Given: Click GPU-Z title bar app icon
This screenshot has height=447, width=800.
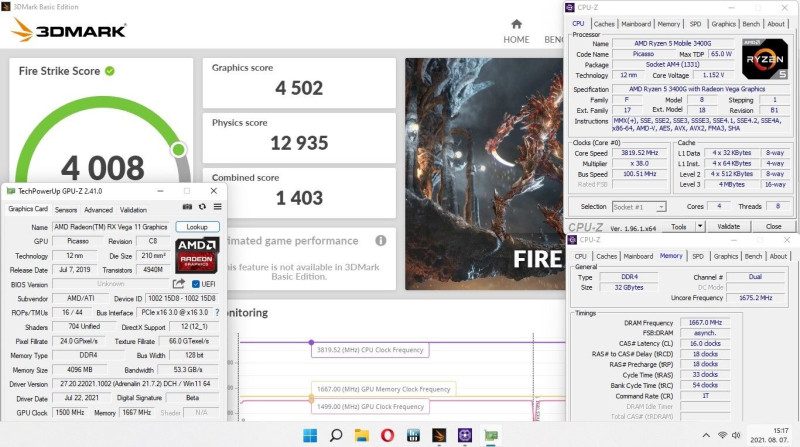Looking at the screenshot, I should point(11,191).
